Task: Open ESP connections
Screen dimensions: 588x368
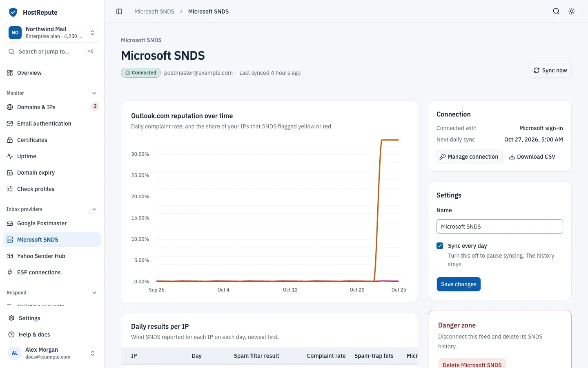Action: [x=52, y=272]
